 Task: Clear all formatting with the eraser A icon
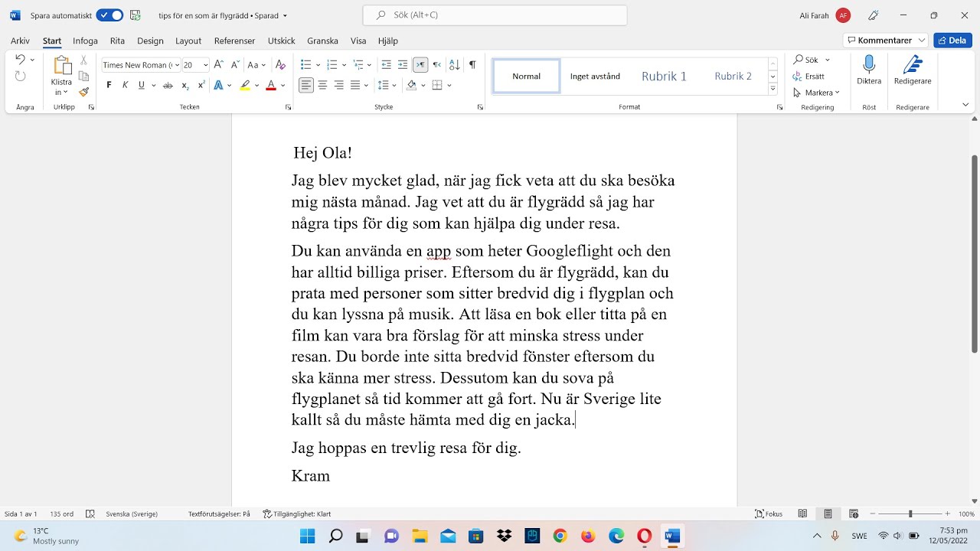[x=280, y=65]
